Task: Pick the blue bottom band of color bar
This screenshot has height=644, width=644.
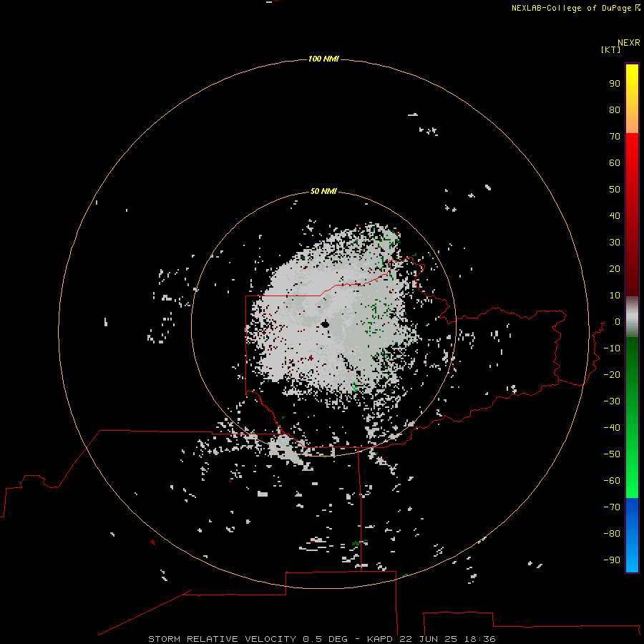Action: pyautogui.click(x=632, y=535)
